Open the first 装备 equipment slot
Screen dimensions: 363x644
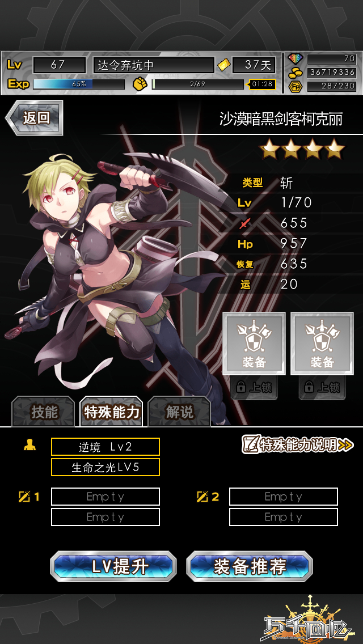pyautogui.click(x=254, y=344)
